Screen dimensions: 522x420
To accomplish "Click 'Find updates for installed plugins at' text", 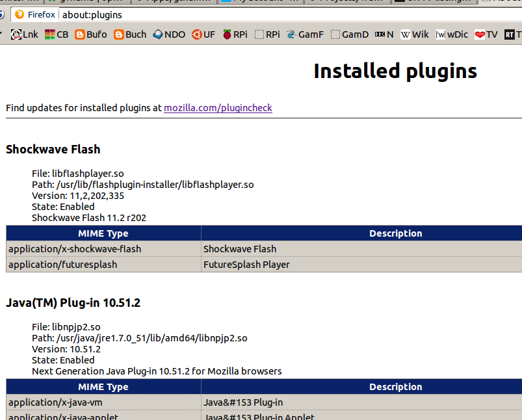I will tap(84, 108).
